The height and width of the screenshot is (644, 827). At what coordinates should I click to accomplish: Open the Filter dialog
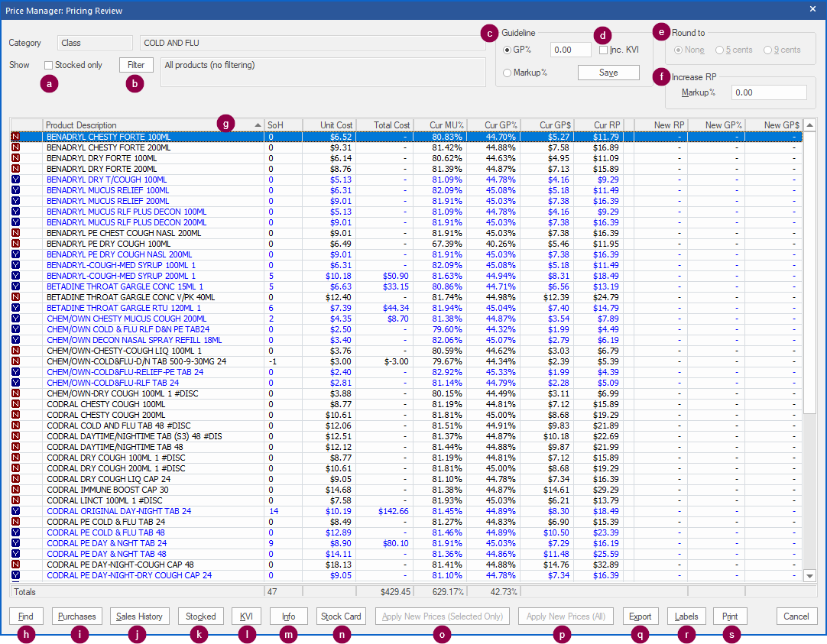tap(136, 65)
